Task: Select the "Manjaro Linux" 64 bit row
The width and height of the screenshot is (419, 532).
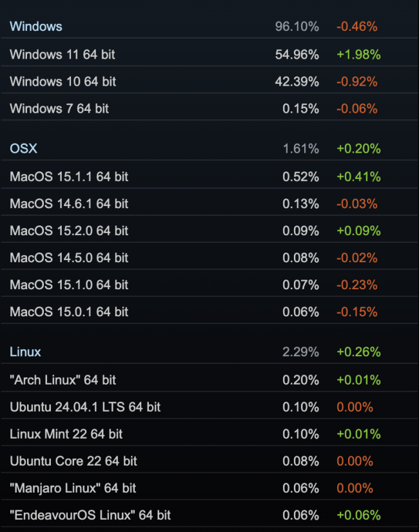Action: (x=73, y=488)
